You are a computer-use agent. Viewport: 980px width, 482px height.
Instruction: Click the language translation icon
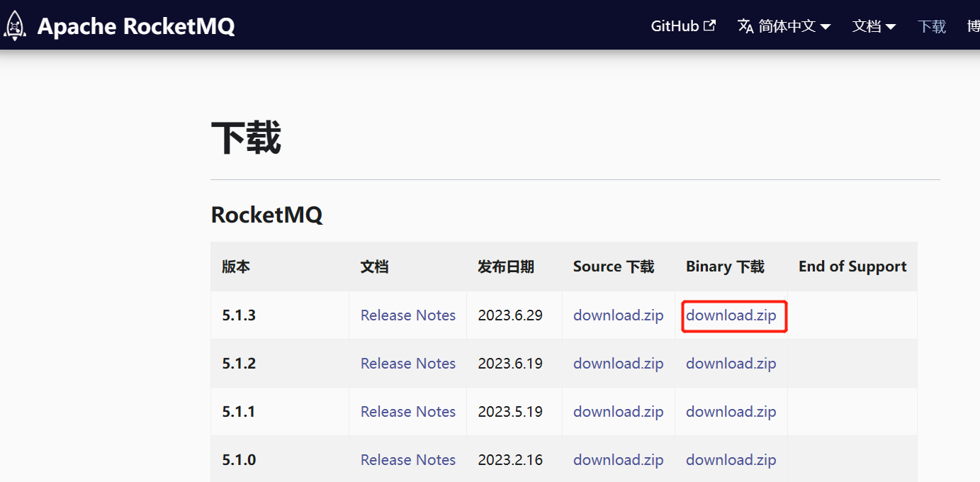click(x=745, y=26)
